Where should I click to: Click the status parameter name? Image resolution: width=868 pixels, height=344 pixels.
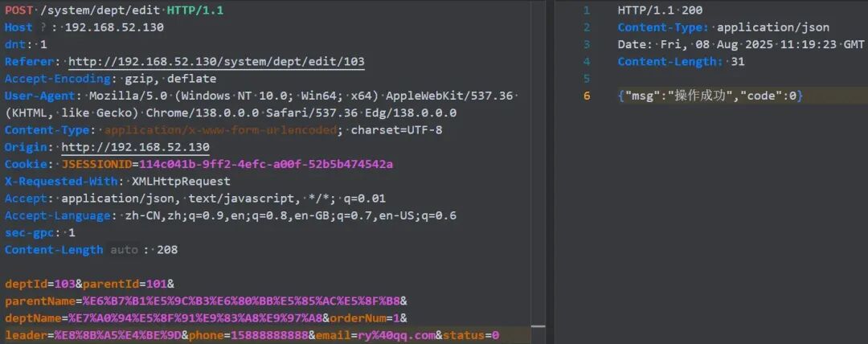coord(464,335)
